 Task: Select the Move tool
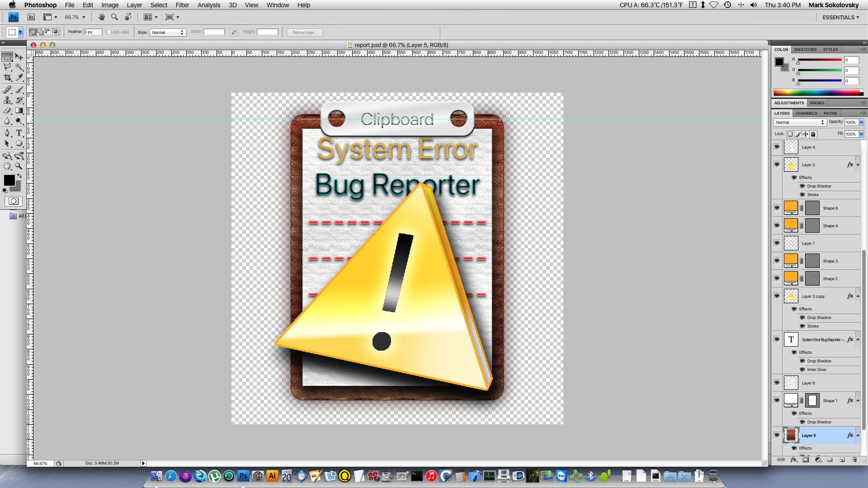coord(19,57)
